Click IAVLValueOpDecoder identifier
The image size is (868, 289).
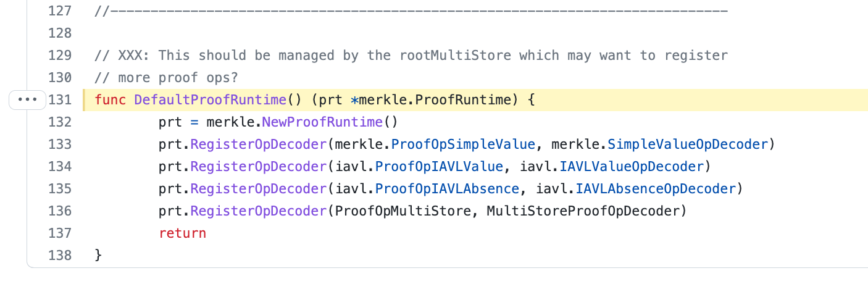[632, 167]
